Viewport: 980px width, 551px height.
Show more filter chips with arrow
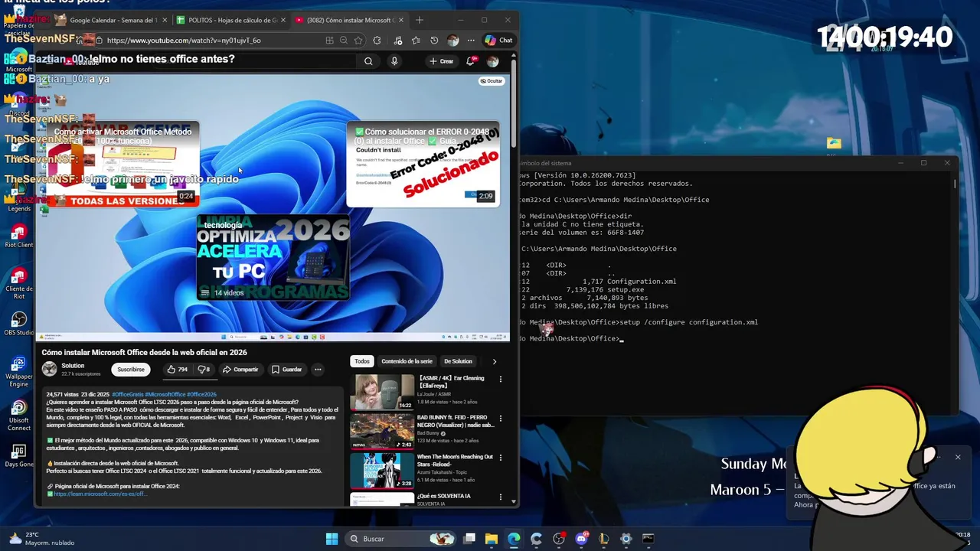494,361
